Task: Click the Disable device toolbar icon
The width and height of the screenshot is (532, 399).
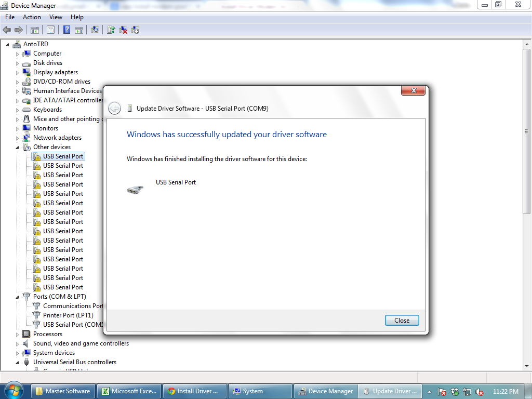Action: (135, 30)
